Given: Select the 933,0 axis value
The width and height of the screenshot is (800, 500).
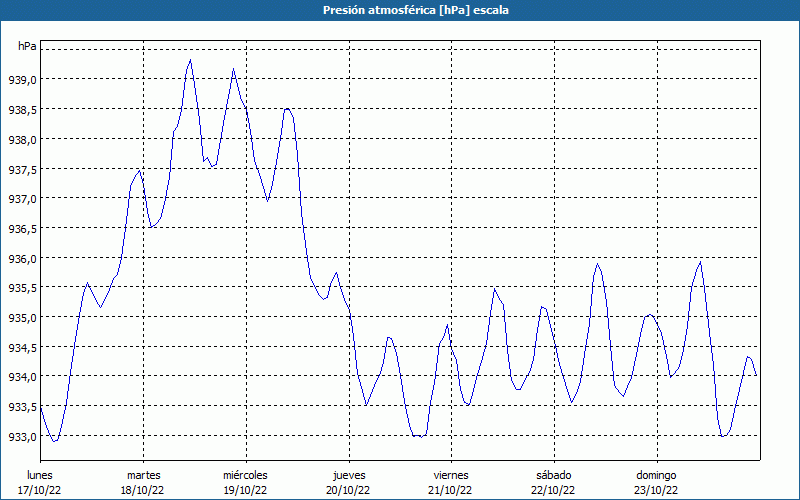Looking at the screenshot, I should coord(22,437).
